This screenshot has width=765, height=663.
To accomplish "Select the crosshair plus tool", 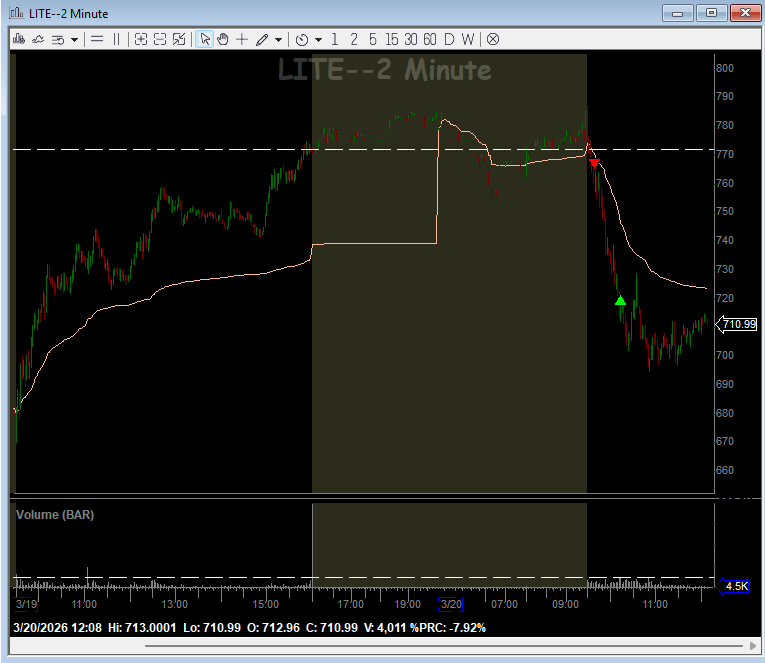I will click(242, 39).
